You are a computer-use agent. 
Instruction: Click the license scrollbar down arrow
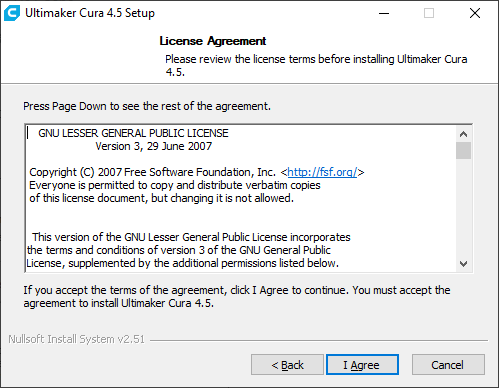(x=463, y=264)
